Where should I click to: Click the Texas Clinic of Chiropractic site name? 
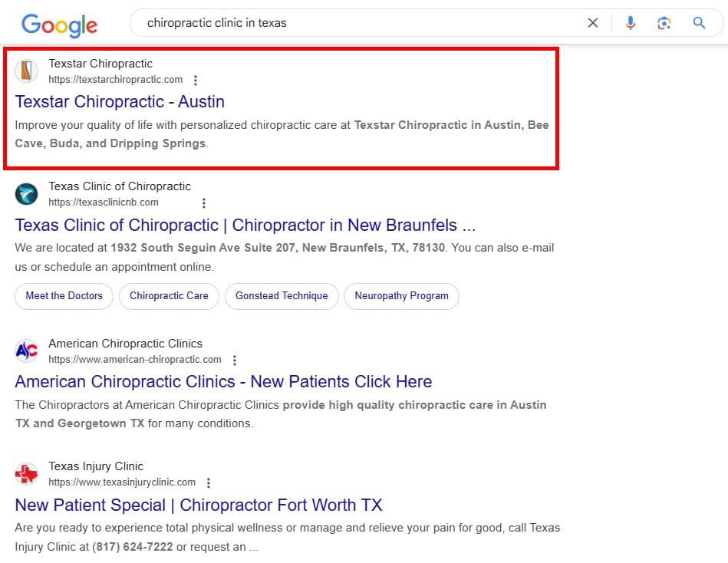point(120,186)
